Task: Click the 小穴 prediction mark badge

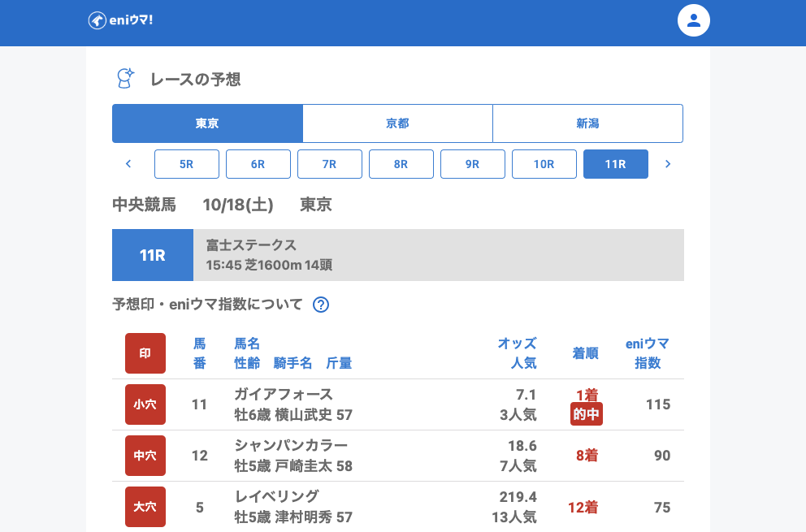Action: 145,404
